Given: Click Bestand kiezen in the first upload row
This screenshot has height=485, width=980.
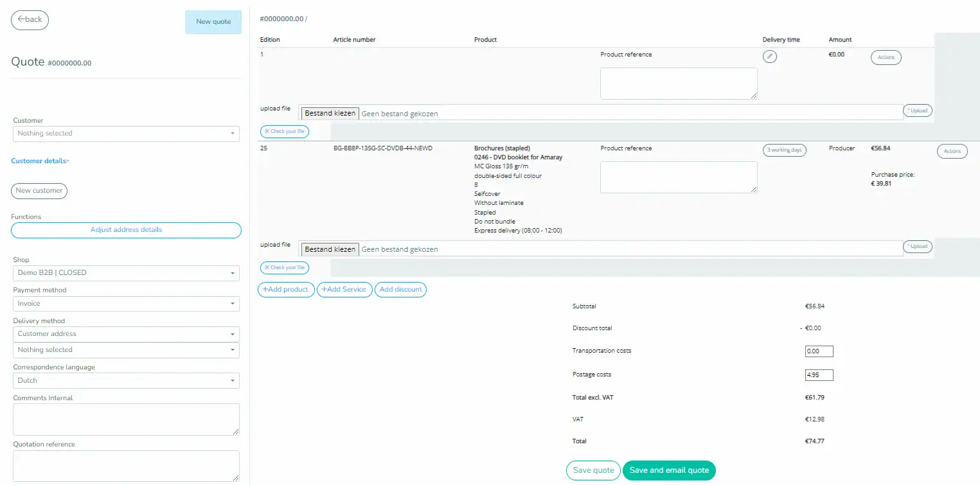Looking at the screenshot, I should pos(330,113).
